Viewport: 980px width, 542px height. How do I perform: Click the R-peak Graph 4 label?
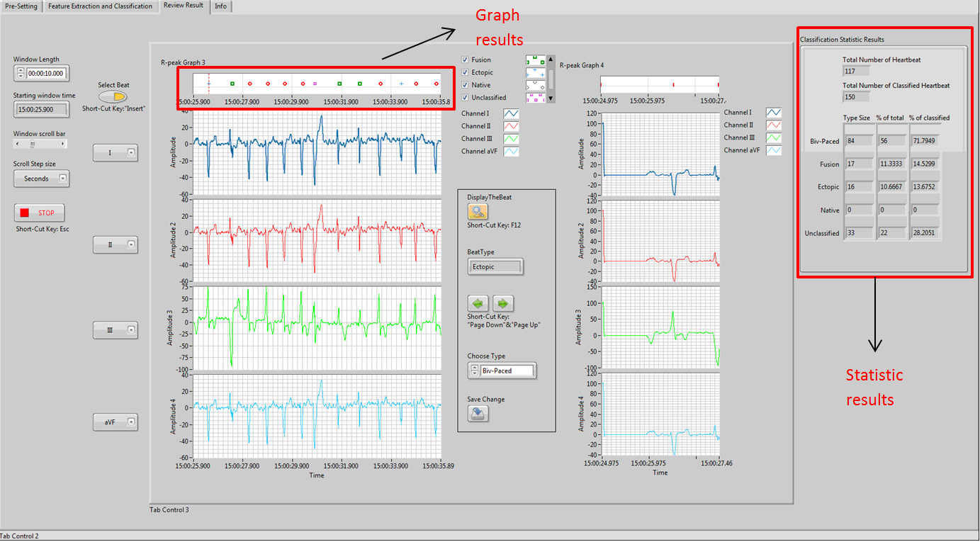(x=582, y=65)
